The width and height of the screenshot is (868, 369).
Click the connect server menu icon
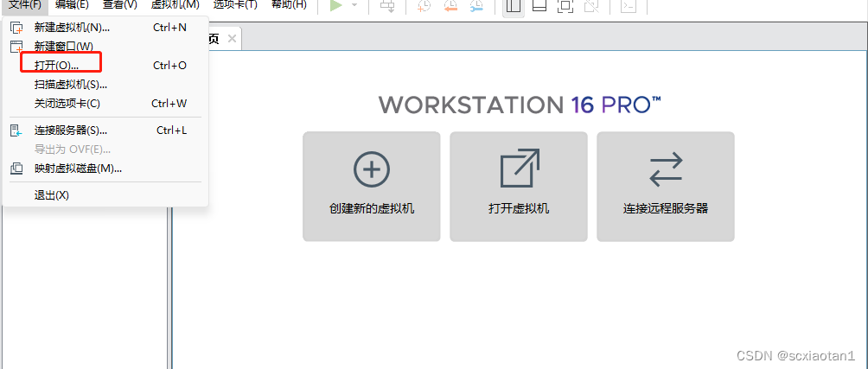point(16,131)
